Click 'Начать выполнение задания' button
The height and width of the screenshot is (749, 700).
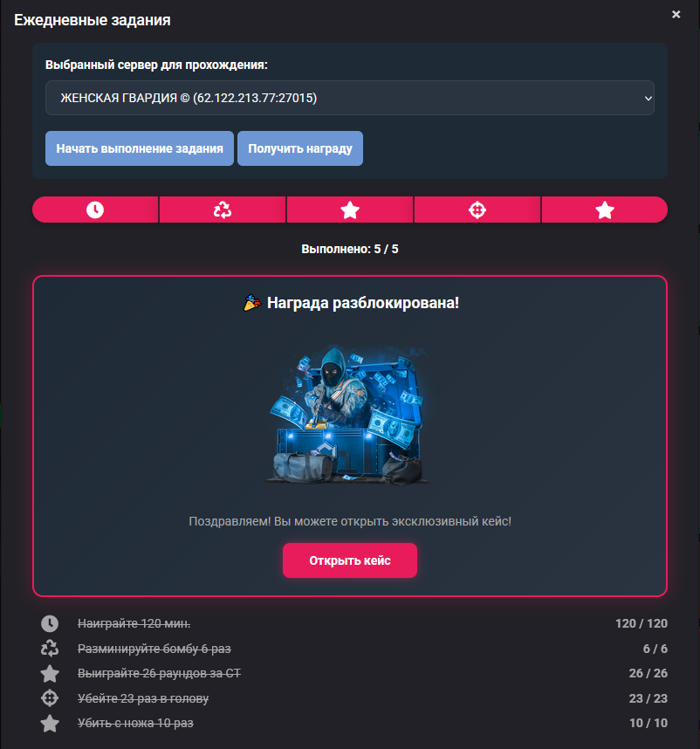[x=140, y=148]
